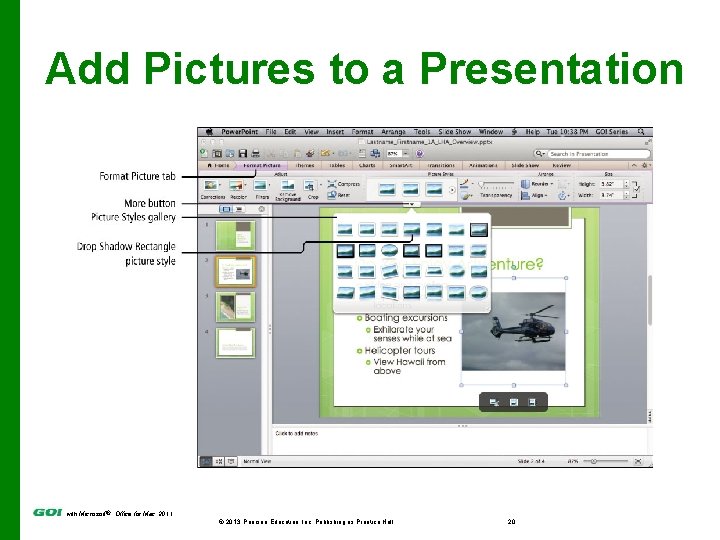The width and height of the screenshot is (720, 540).
Task: Click the Compress picture icon
Action: coord(332,184)
